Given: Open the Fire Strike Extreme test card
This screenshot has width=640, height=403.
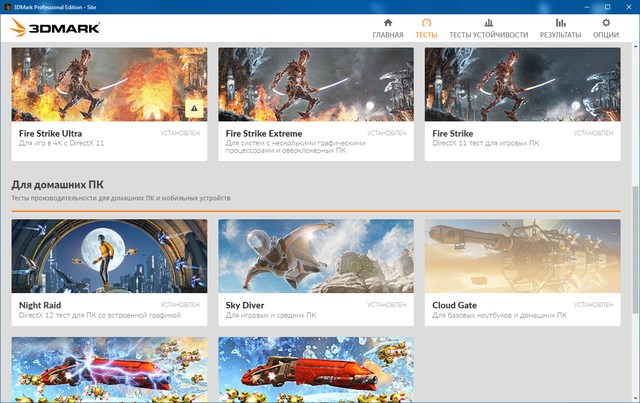Looking at the screenshot, I should [x=315, y=85].
